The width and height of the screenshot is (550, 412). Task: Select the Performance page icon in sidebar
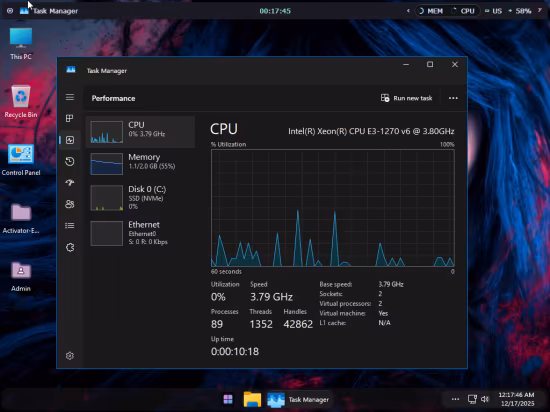coord(70,140)
